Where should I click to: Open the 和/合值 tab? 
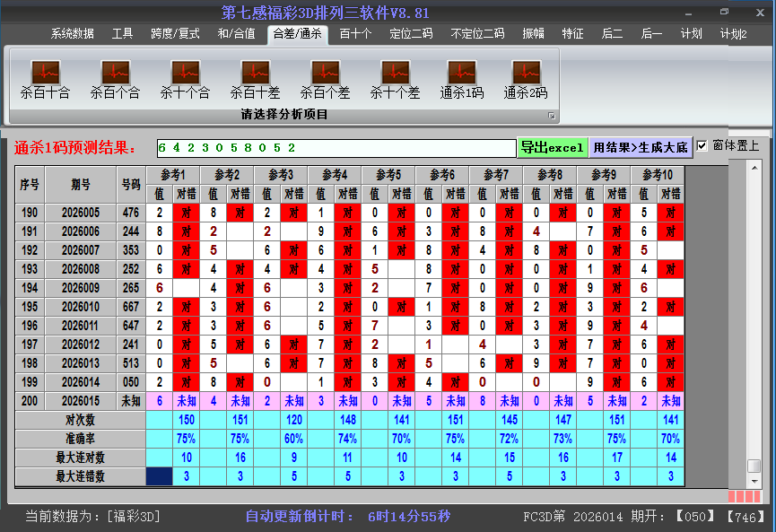tap(236, 34)
